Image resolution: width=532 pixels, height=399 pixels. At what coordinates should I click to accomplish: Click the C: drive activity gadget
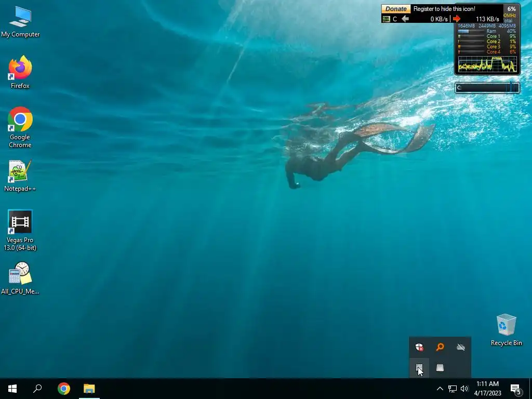pyautogui.click(x=487, y=87)
